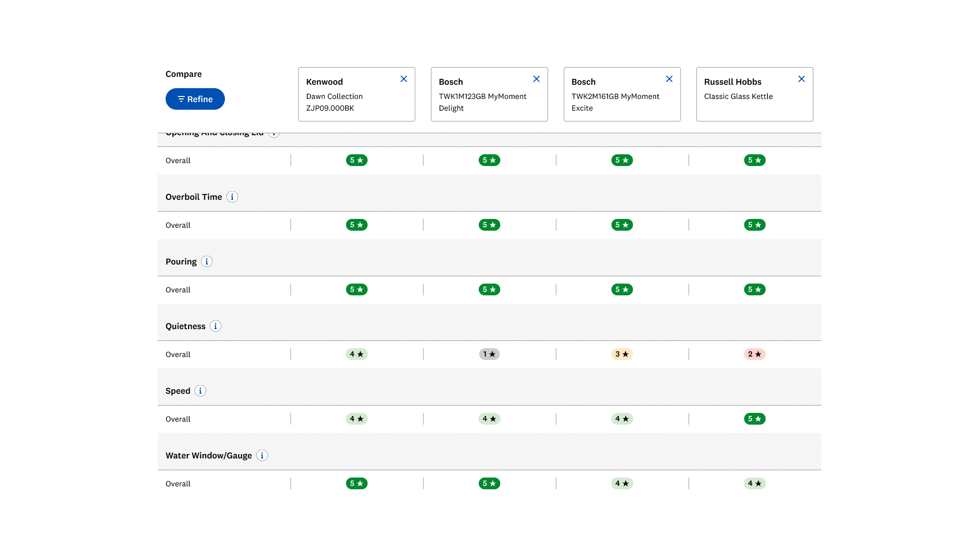Remove Kenwood Dawn Collection from comparison
Viewport: 980px width, 551px height.
coord(404,79)
